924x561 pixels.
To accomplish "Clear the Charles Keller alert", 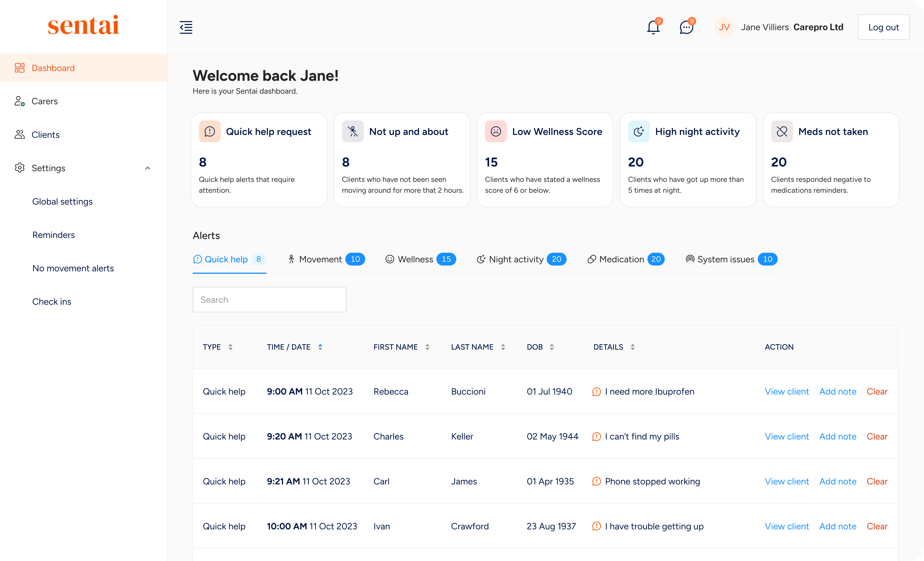I will pos(877,436).
